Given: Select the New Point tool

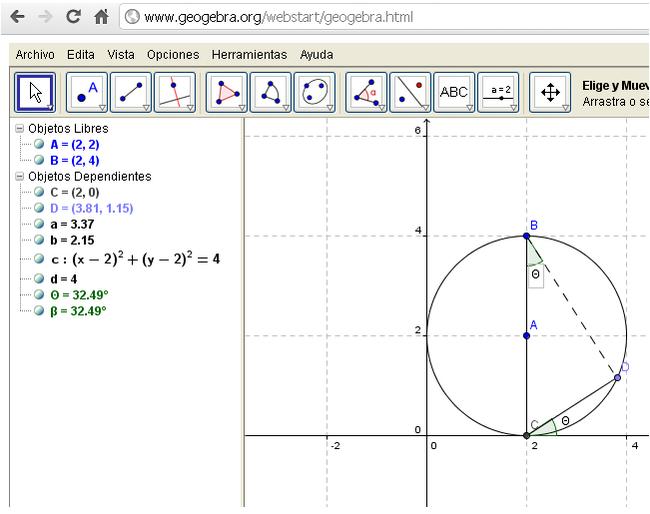Looking at the screenshot, I should click(x=85, y=93).
